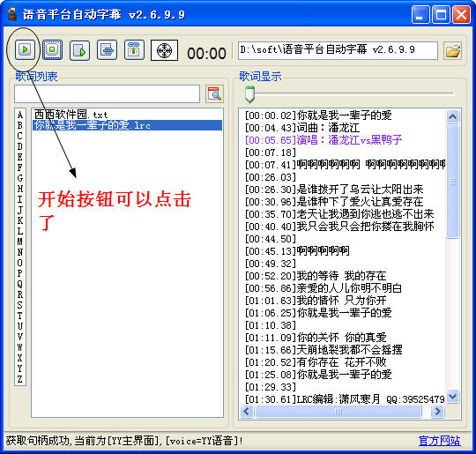Click the vertical scrollbar thumb in lyrics
Viewport: 476px width, 454px height.
point(452,182)
